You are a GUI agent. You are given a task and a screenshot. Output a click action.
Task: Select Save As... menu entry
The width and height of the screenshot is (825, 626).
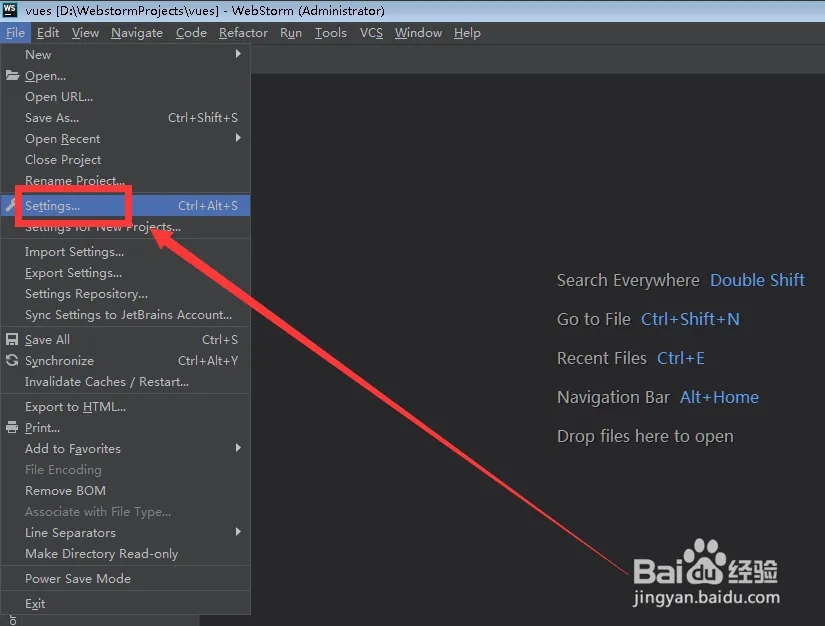tap(125, 118)
